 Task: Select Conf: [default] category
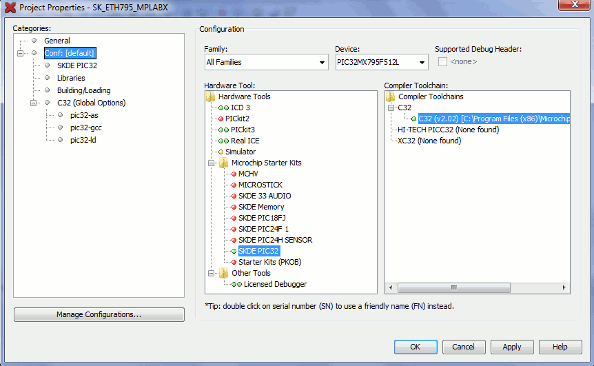coord(70,53)
